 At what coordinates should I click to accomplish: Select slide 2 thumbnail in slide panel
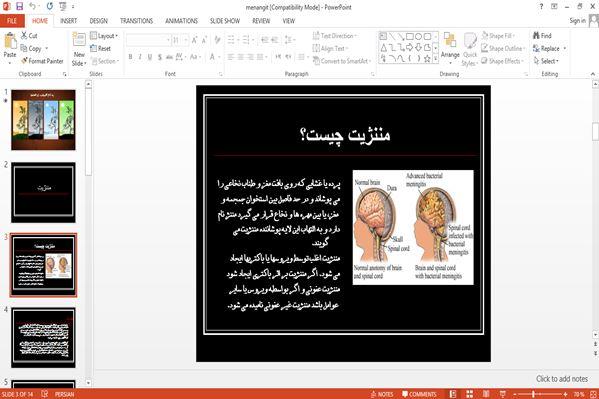point(43,192)
